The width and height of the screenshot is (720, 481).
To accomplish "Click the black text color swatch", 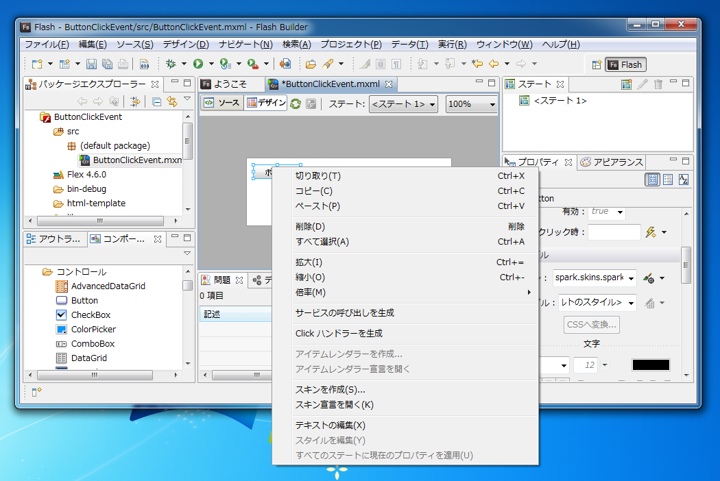I will (651, 365).
